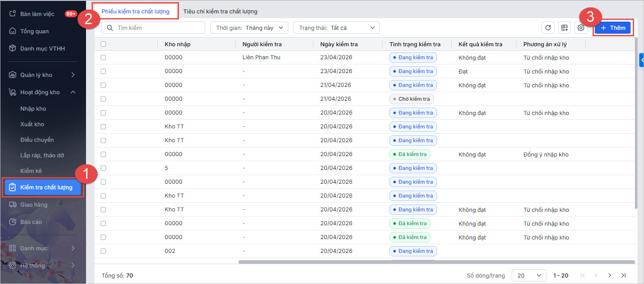Open the settings gear icon beside Thêm
Viewport: 644px width, 284px height.
[581, 28]
